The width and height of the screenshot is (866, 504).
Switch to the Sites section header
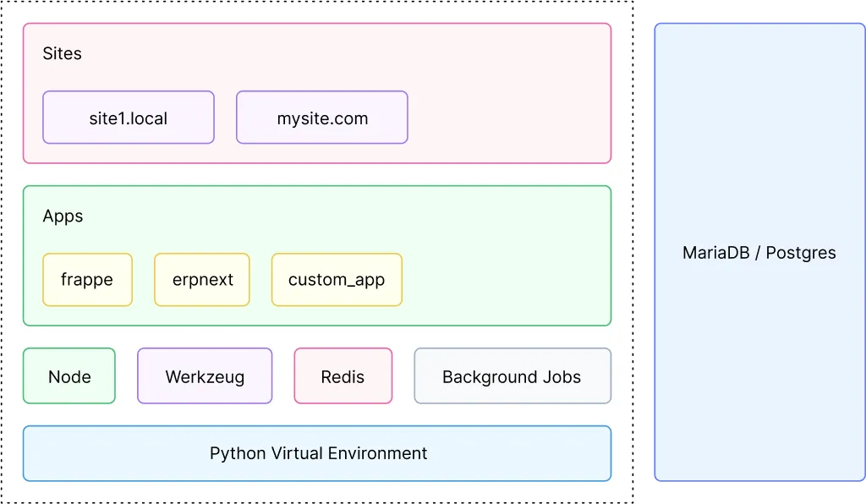62,53
